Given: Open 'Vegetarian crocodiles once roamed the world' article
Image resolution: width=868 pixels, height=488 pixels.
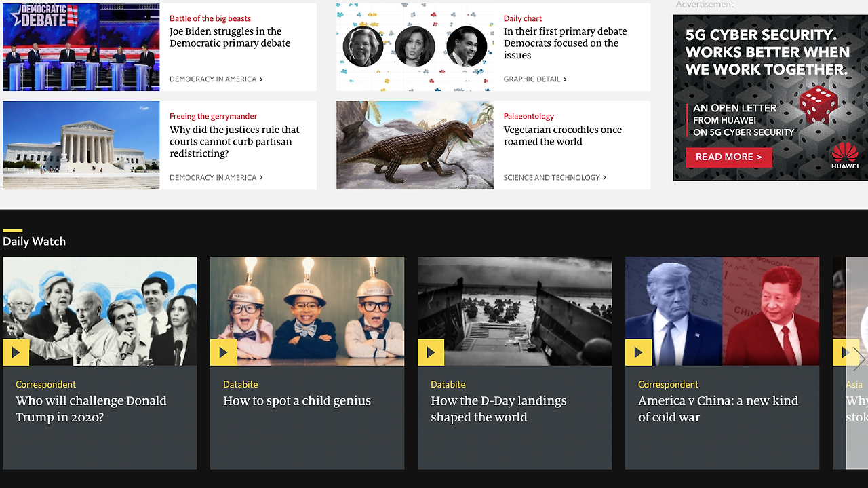Looking at the screenshot, I should [x=563, y=136].
